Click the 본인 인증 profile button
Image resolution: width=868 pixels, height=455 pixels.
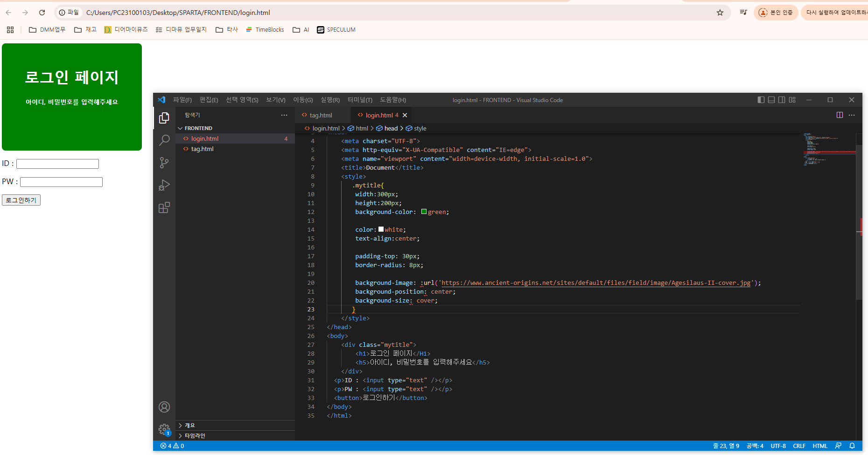click(x=776, y=13)
